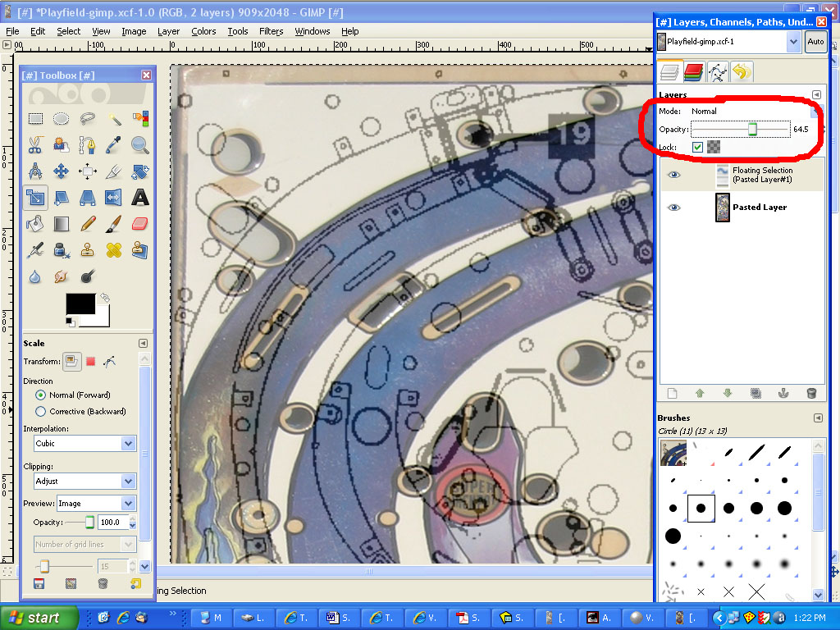Select the Scissors Select tool

tap(34, 145)
